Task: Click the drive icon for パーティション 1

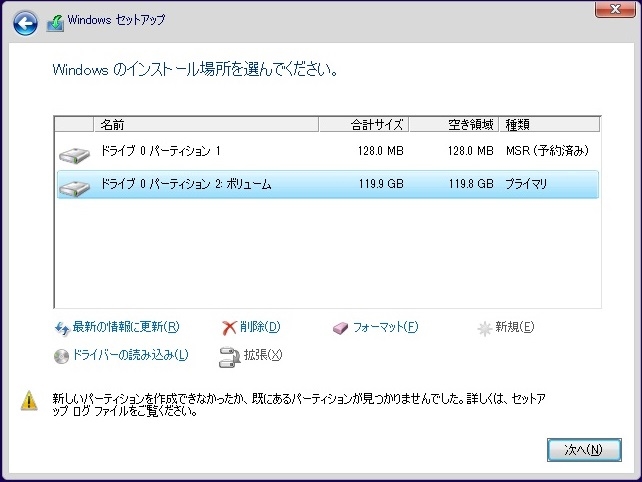Action: point(74,156)
